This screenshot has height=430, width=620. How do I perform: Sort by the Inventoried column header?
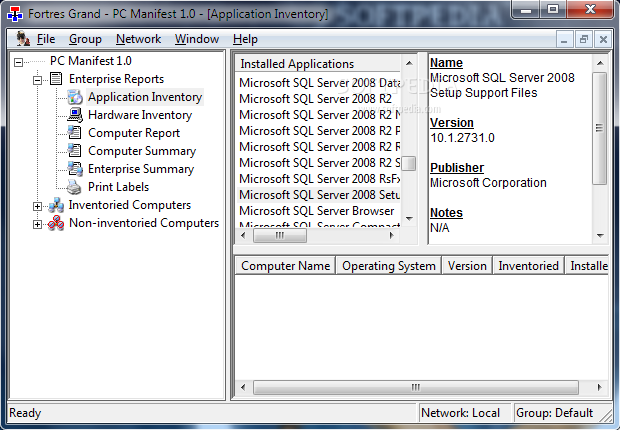[x=528, y=266]
